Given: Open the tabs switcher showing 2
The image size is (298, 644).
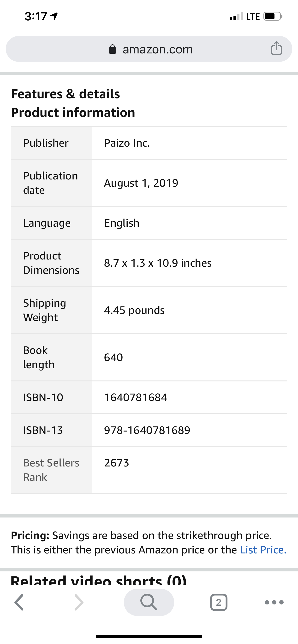Looking at the screenshot, I should pos(219,602).
